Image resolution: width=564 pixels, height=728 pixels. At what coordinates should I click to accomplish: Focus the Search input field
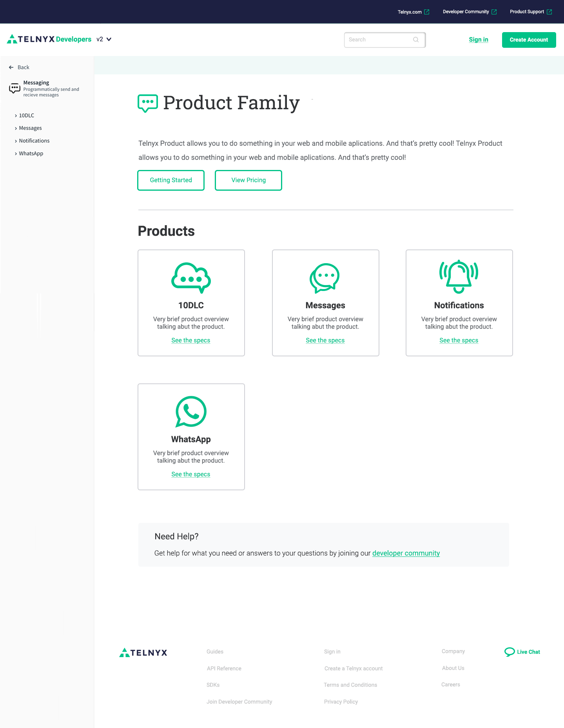click(x=378, y=40)
